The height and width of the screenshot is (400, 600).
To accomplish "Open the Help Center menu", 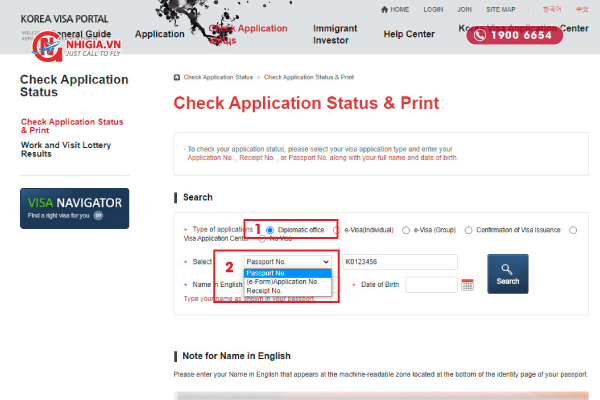I will pos(408,34).
